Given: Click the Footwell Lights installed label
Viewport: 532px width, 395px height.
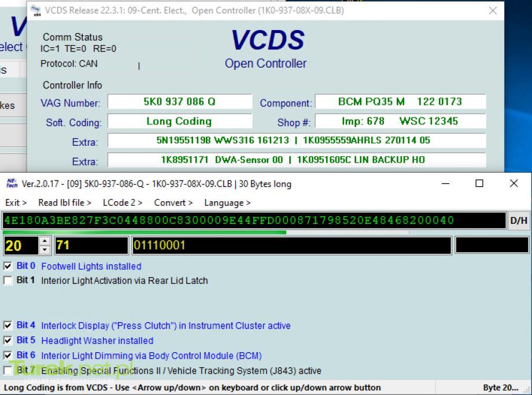Looking at the screenshot, I should pyautogui.click(x=91, y=267).
